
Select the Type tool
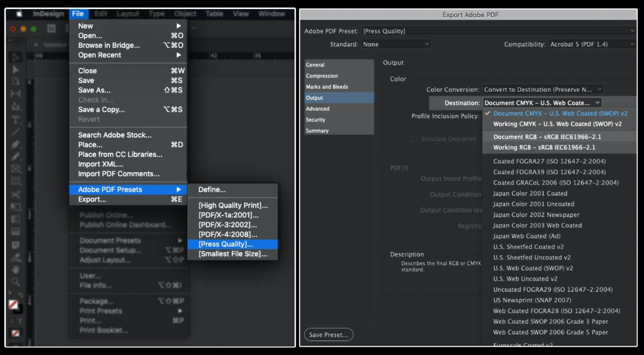(15, 119)
